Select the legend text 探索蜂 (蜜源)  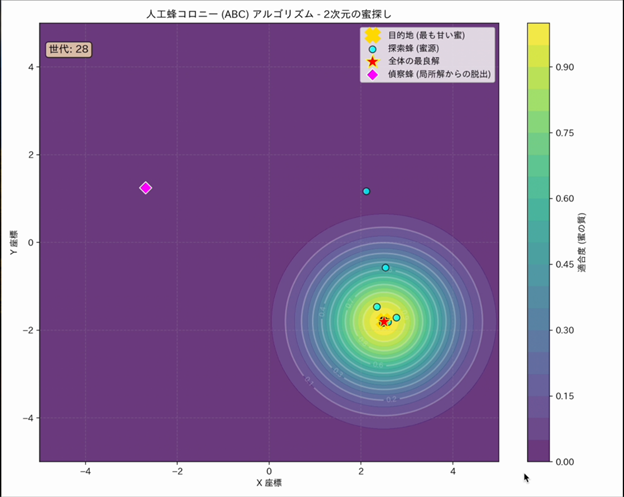(x=416, y=48)
